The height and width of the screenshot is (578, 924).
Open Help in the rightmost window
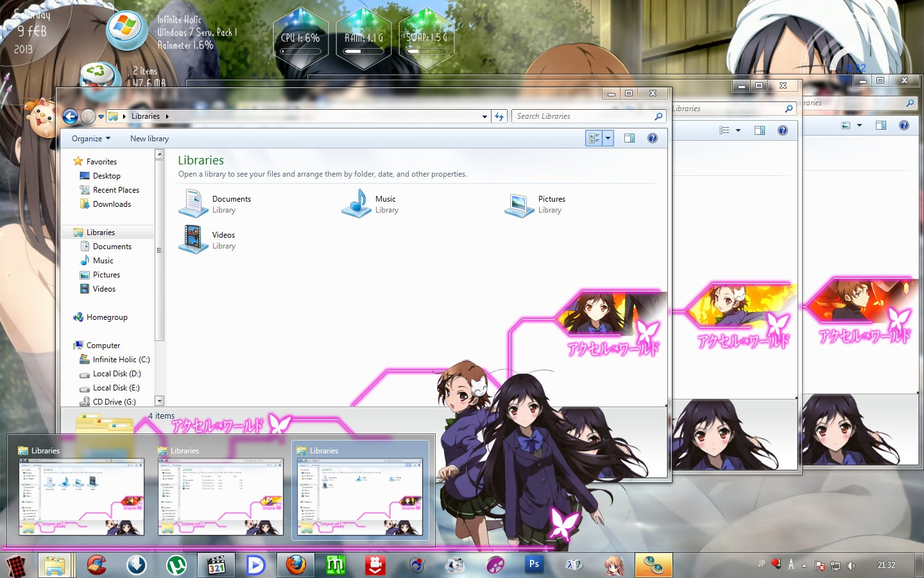click(904, 125)
